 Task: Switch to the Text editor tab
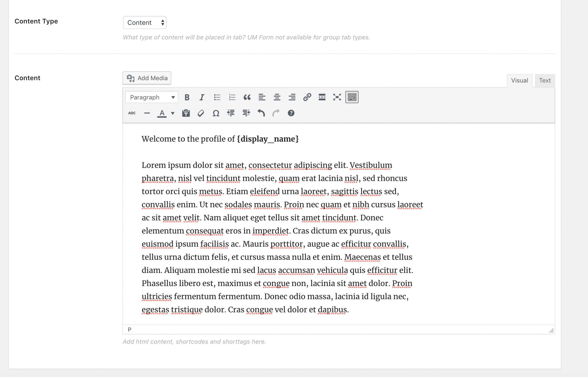click(x=545, y=81)
